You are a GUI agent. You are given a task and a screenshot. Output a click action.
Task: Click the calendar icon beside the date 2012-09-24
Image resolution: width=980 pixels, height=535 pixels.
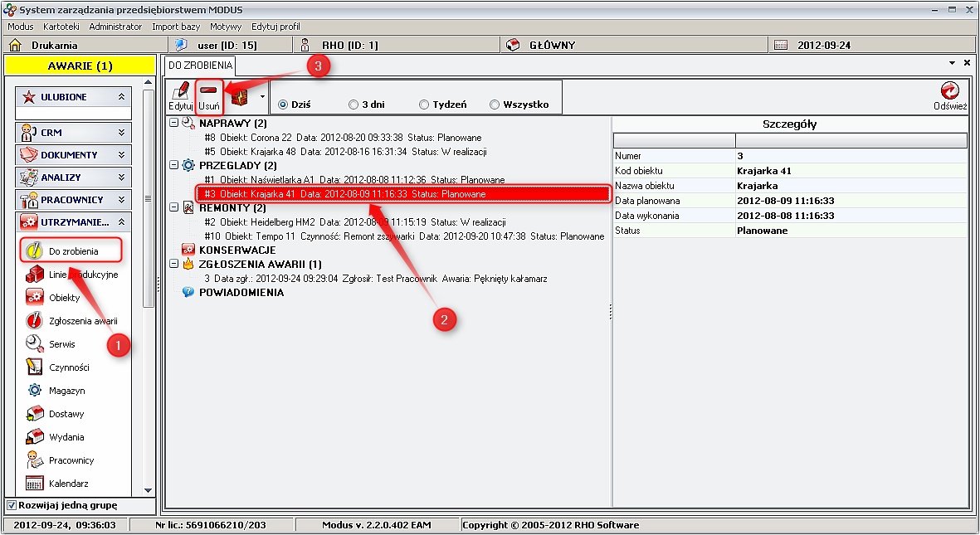coord(781,45)
